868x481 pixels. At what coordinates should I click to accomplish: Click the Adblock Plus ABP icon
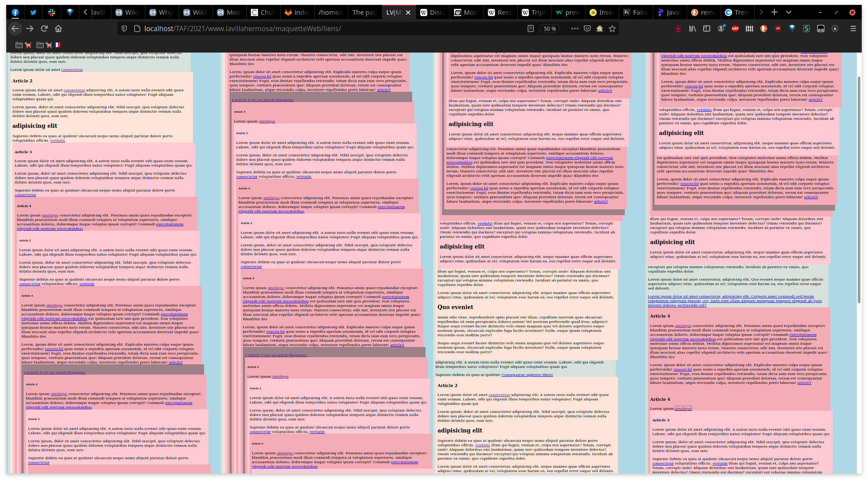(x=735, y=29)
